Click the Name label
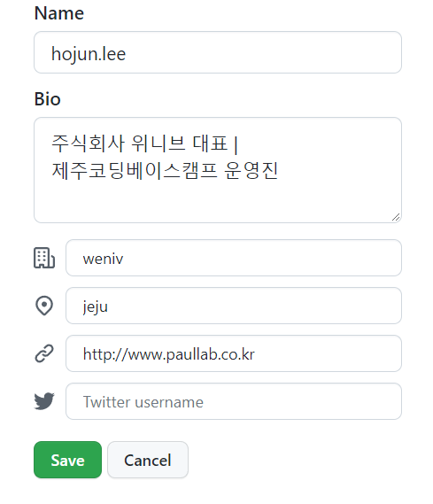 (59, 13)
